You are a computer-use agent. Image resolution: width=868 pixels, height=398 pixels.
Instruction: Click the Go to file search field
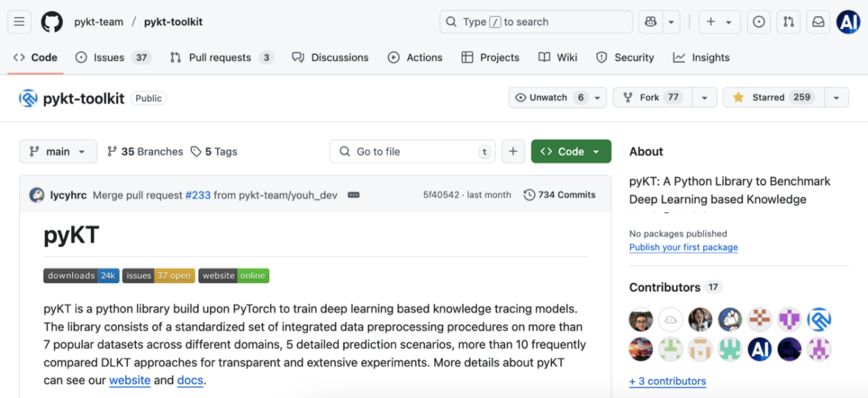coord(412,152)
